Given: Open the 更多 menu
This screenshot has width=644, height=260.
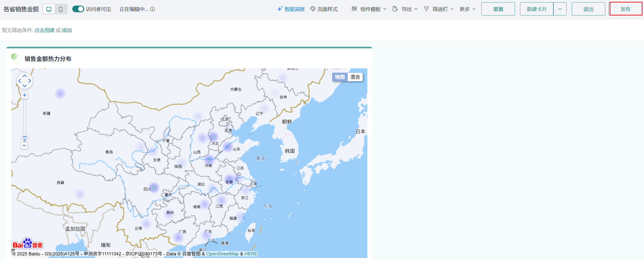Looking at the screenshot, I should [x=467, y=9].
